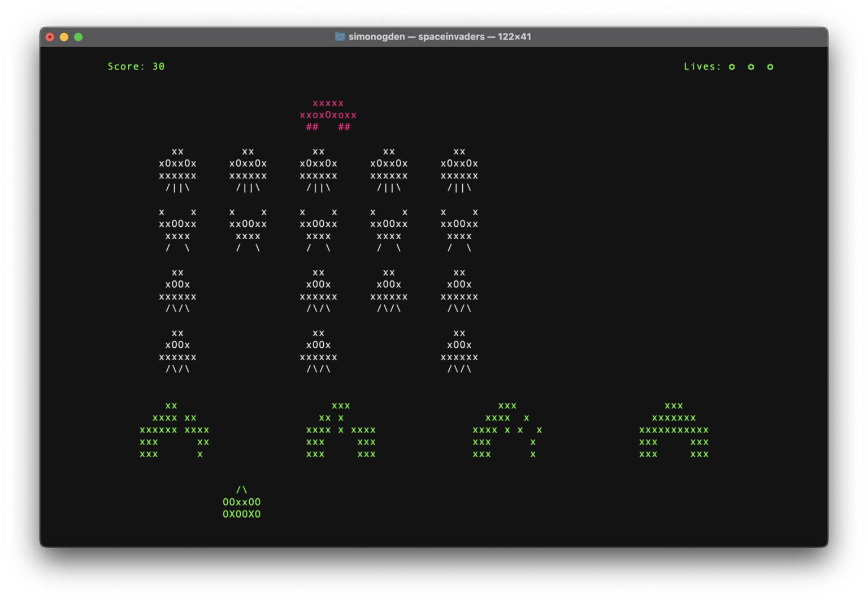Click the second shield bunker from the left
868x600 pixels.
click(x=339, y=430)
